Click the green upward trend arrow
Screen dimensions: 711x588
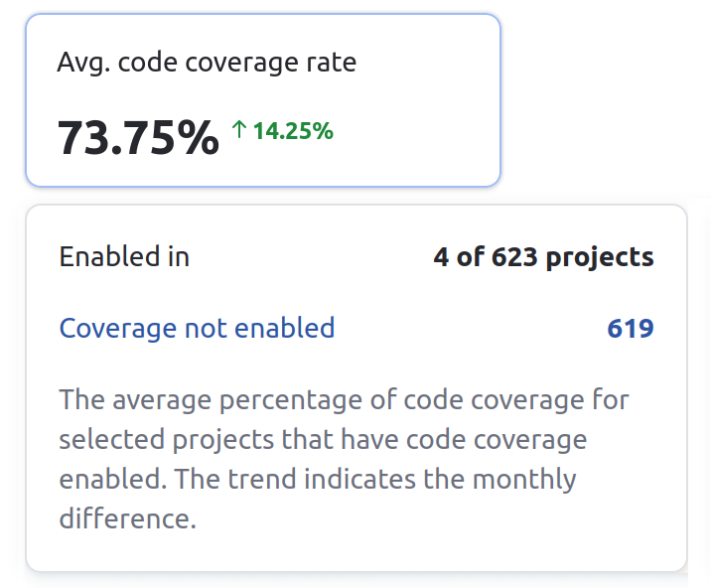pos(238,129)
